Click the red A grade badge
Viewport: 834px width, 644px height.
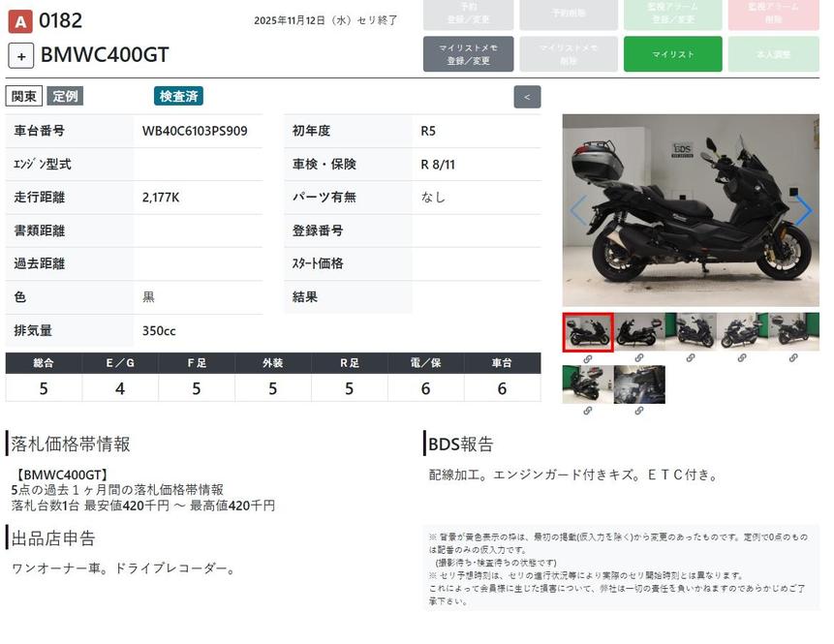point(20,20)
